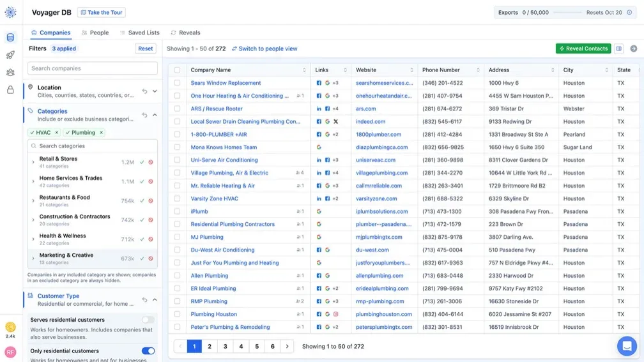Disable Only residential customers toggle
The height and width of the screenshot is (362, 644).
148,351
